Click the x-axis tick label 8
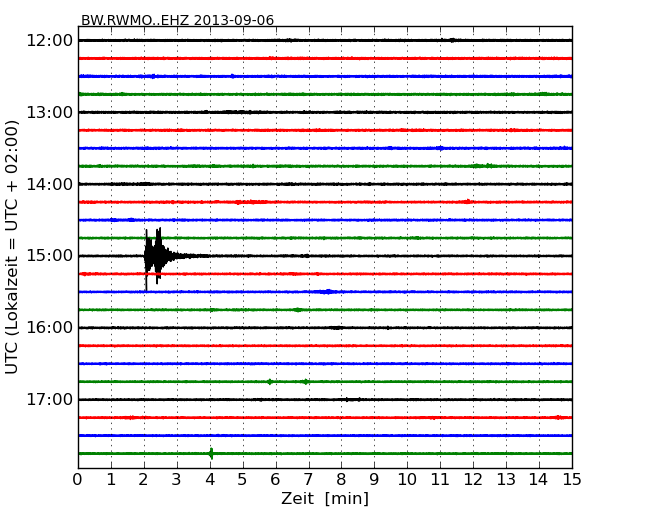 tap(341, 480)
